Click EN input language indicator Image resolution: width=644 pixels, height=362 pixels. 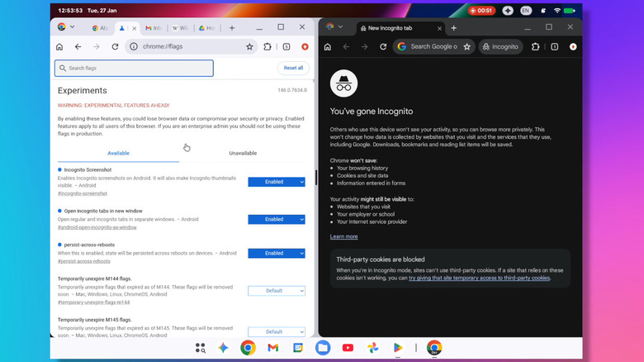[526, 11]
